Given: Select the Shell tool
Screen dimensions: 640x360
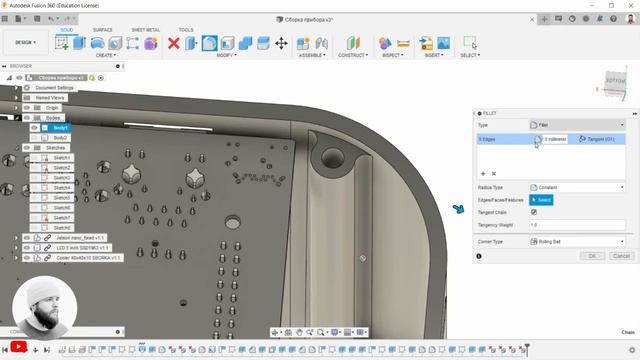Looking at the screenshot, I should pyautogui.click(x=227, y=43).
